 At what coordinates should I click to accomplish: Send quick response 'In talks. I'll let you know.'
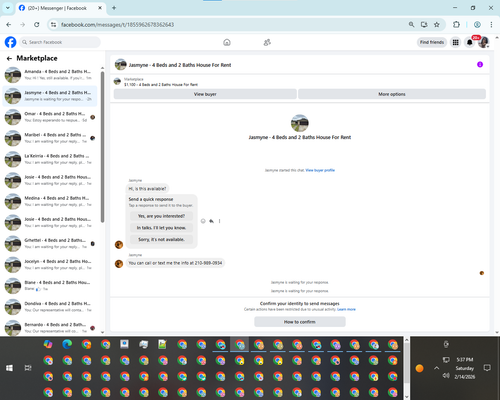(161, 228)
